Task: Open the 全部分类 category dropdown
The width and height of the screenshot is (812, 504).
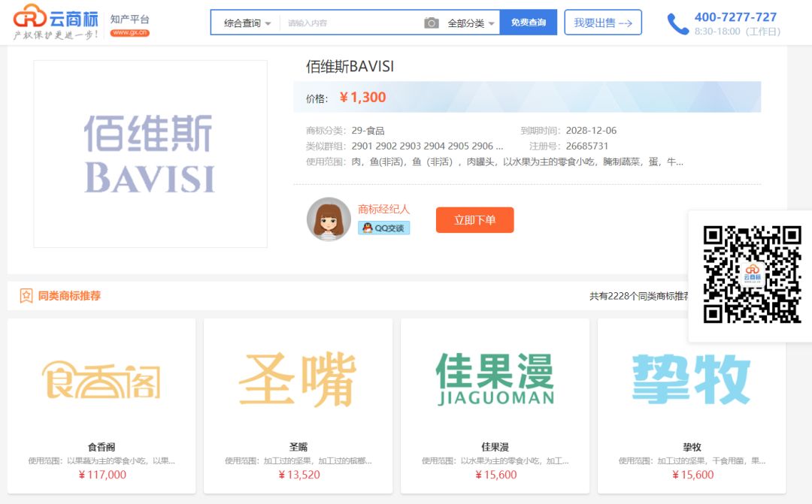Action: coord(471,23)
